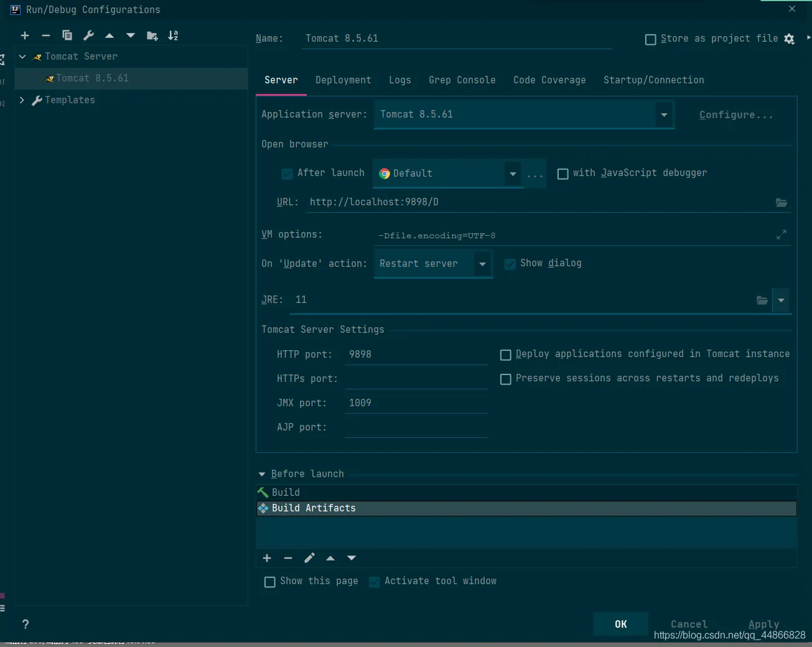Open the Startup/Connection tab
Viewport: 812px width, 647px height.
point(654,80)
